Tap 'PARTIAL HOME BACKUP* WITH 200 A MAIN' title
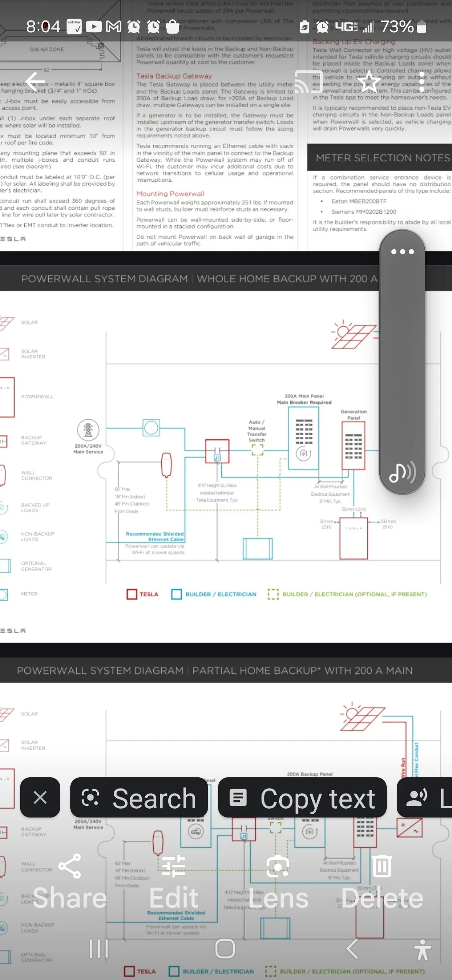Viewport: 452px width, 980px height. (x=303, y=671)
